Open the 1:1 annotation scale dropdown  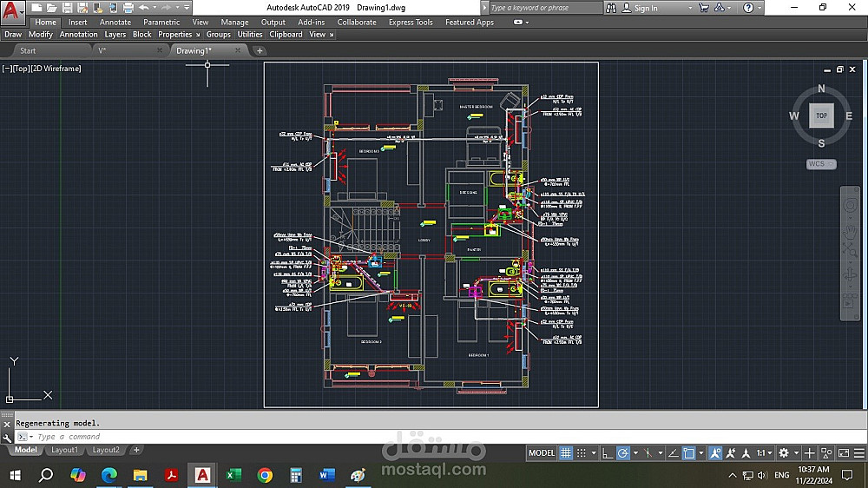point(764,453)
